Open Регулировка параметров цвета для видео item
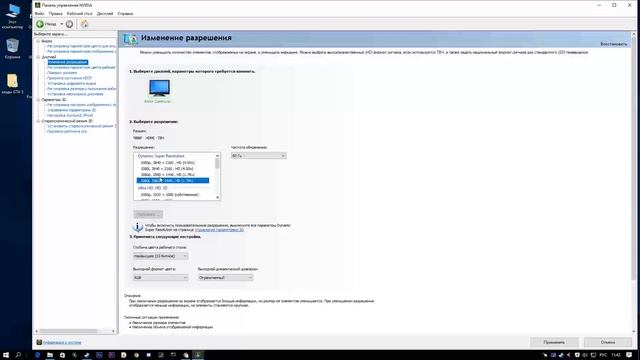 pyautogui.click(x=81, y=46)
